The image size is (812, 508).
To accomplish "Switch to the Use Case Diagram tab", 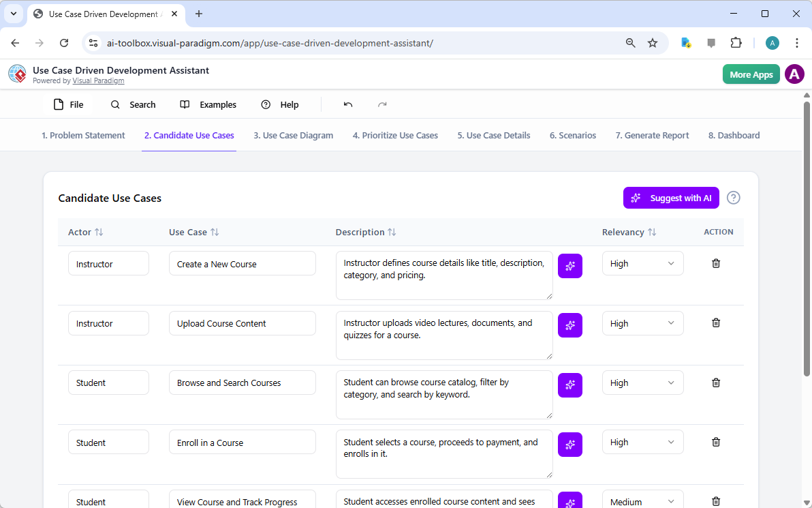I will click(293, 135).
